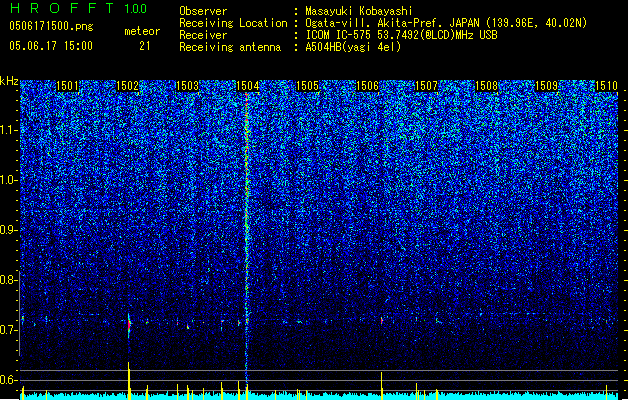The height and width of the screenshot is (400, 629).
Task: Click the ICOM IC-575 receiver text
Action: (x=401, y=35)
